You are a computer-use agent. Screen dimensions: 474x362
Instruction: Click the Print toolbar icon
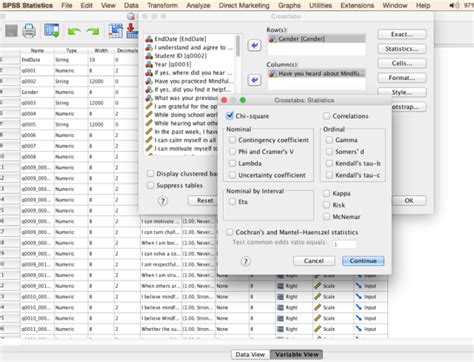coord(29,31)
